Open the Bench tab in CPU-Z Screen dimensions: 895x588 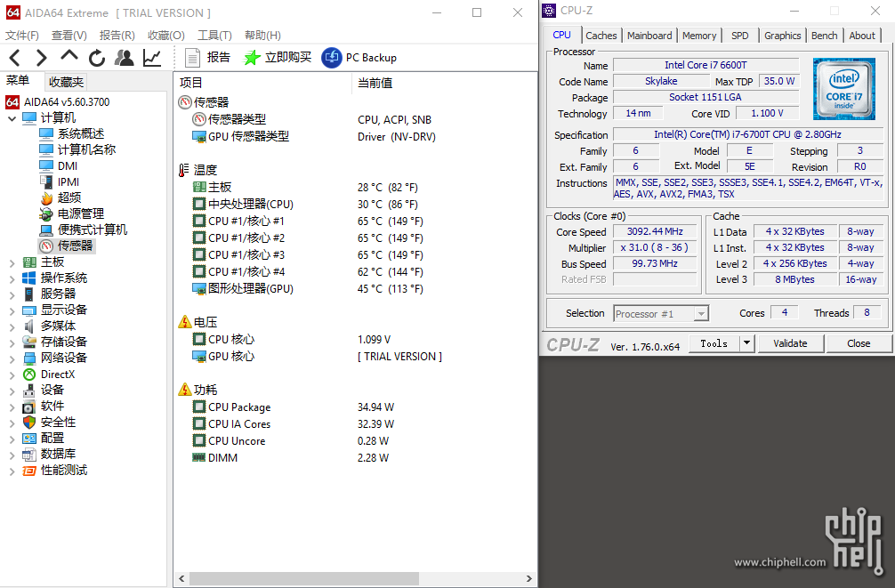pos(824,36)
